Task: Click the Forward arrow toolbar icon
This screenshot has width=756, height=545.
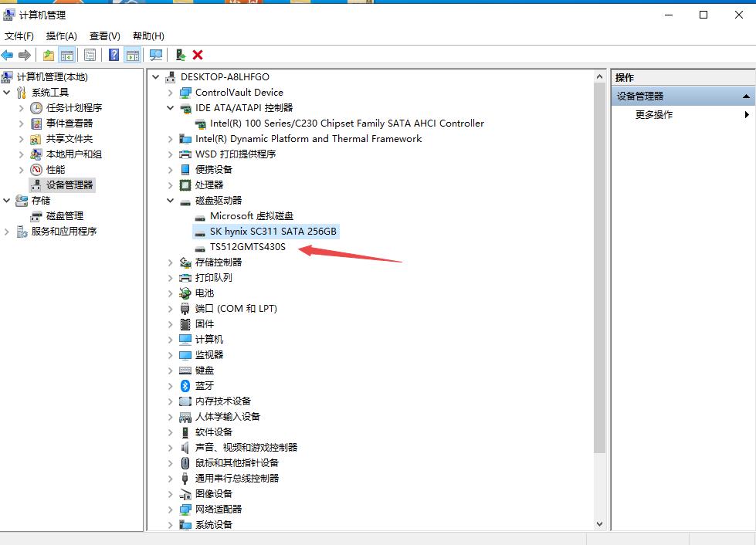Action: tap(25, 56)
